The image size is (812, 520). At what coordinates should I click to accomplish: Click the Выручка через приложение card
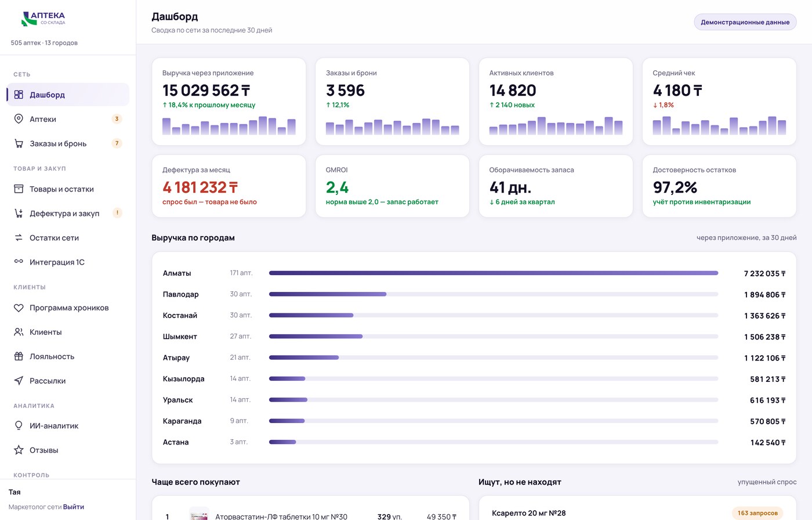229,102
